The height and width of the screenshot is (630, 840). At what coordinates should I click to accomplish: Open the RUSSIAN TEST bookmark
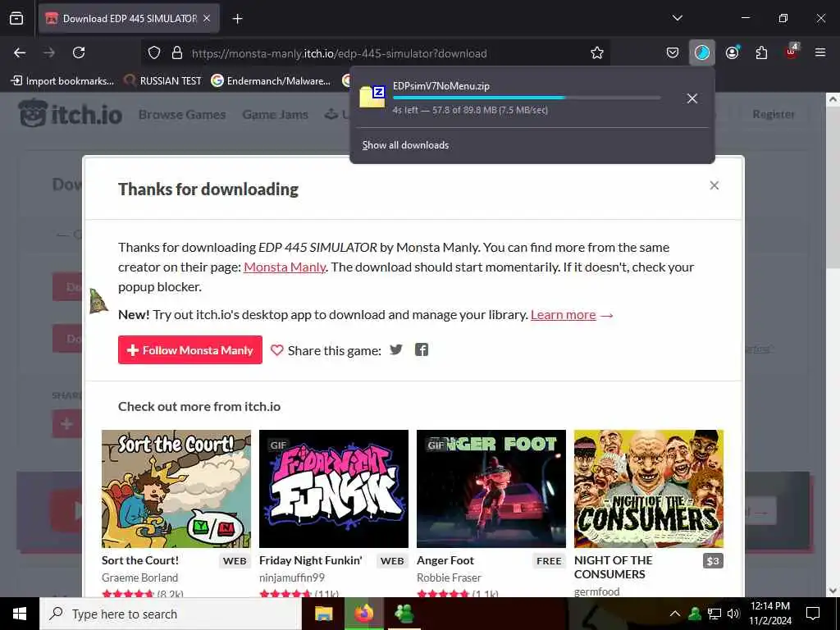point(163,81)
